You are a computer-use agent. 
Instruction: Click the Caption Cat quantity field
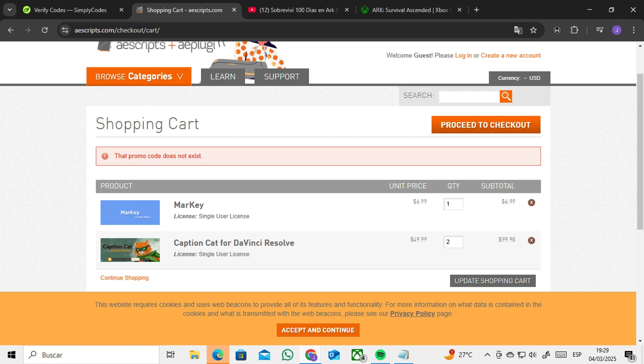453,242
